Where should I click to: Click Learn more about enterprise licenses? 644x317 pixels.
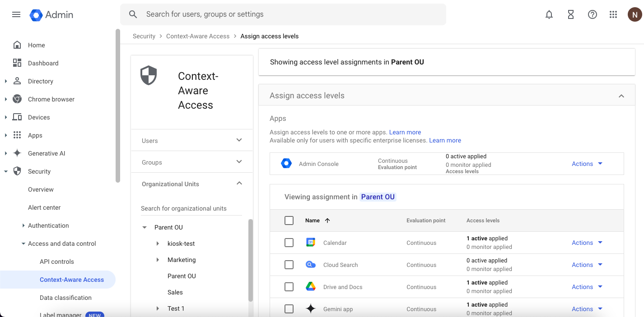point(445,140)
